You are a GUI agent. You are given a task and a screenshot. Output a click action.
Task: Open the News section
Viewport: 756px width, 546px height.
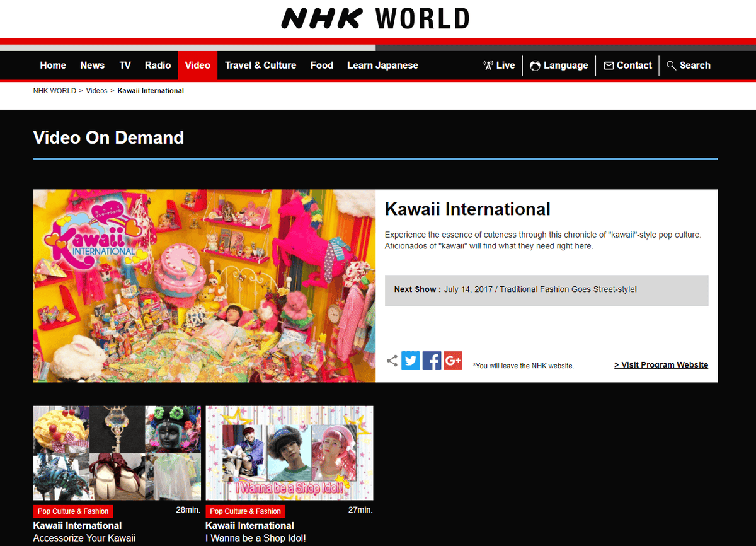point(93,66)
